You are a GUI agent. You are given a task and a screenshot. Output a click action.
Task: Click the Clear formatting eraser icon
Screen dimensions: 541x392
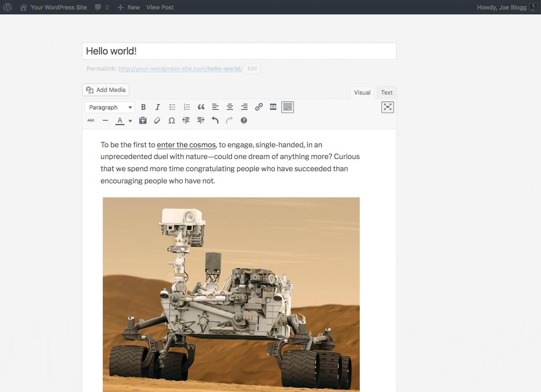(157, 120)
